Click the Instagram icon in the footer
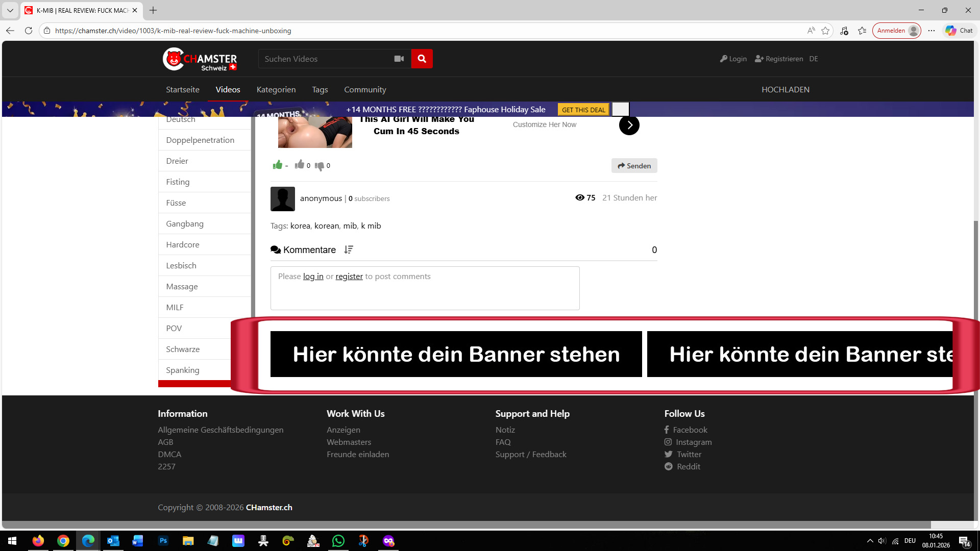980x551 pixels. [x=668, y=442]
